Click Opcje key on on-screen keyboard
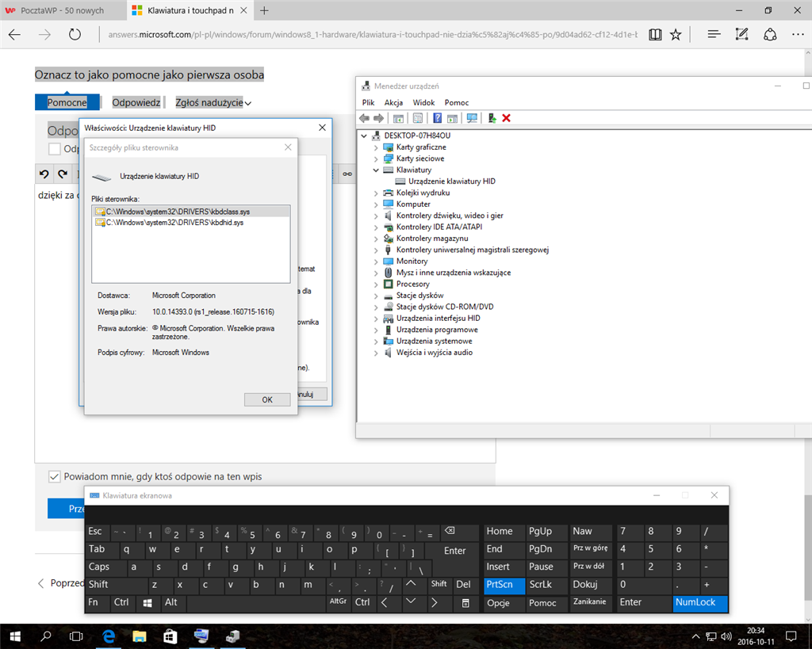812x649 pixels. click(504, 603)
